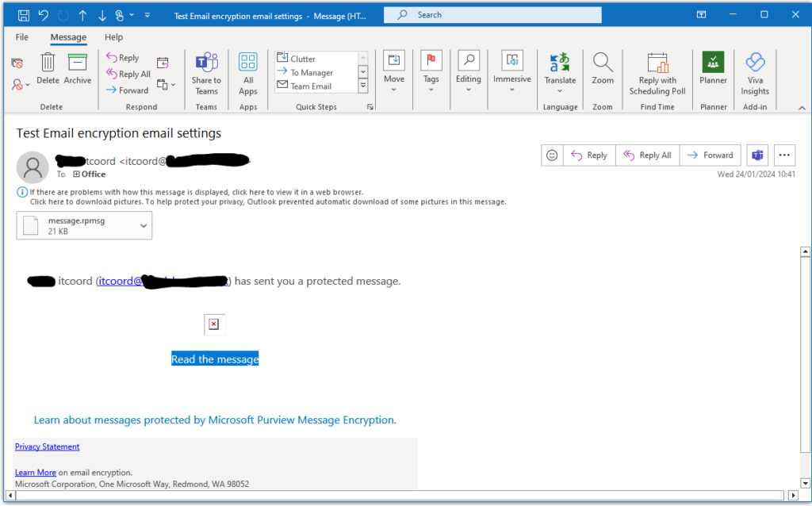Open the Move dropdown menu
The height and width of the screenshot is (506, 812).
394,72
